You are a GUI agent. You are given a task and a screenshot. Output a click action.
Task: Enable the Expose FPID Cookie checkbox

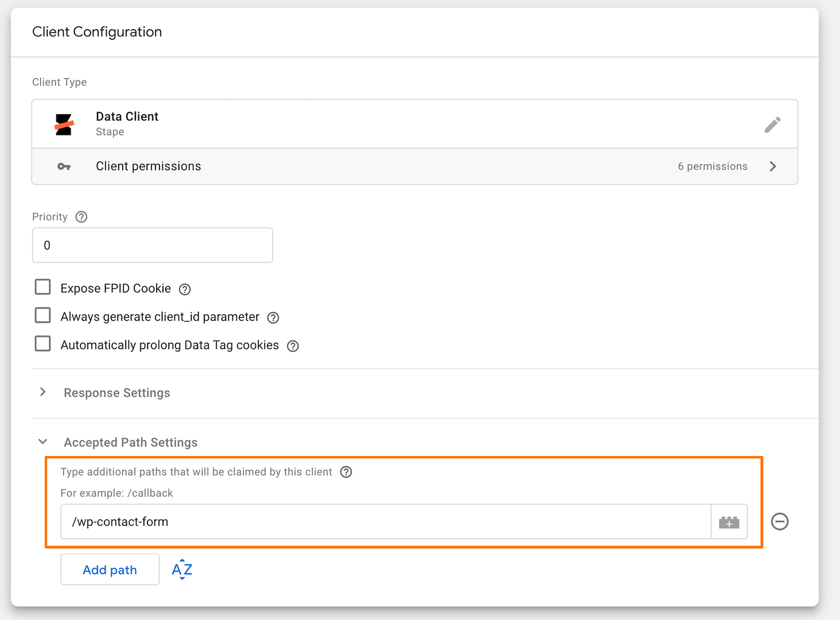tap(43, 287)
